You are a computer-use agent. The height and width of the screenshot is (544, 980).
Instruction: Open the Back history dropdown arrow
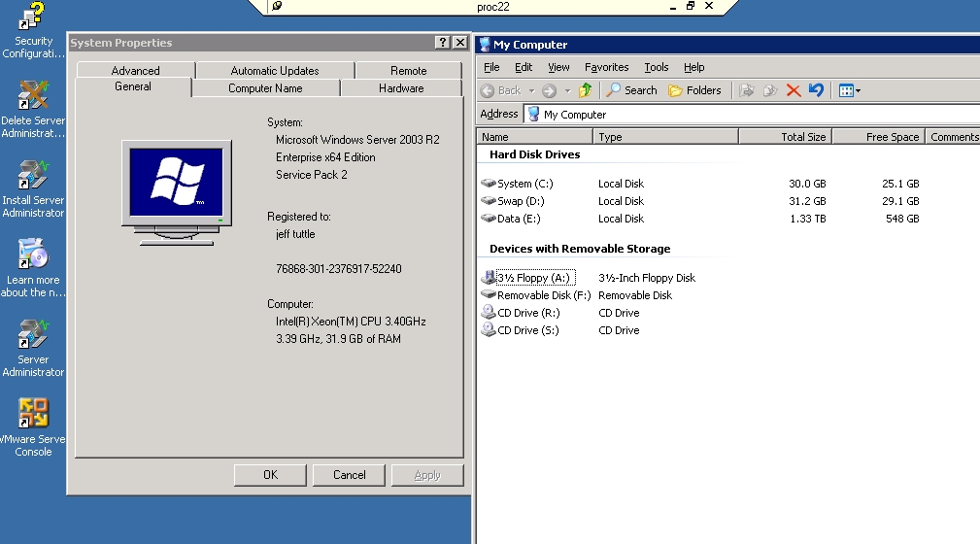(x=531, y=90)
